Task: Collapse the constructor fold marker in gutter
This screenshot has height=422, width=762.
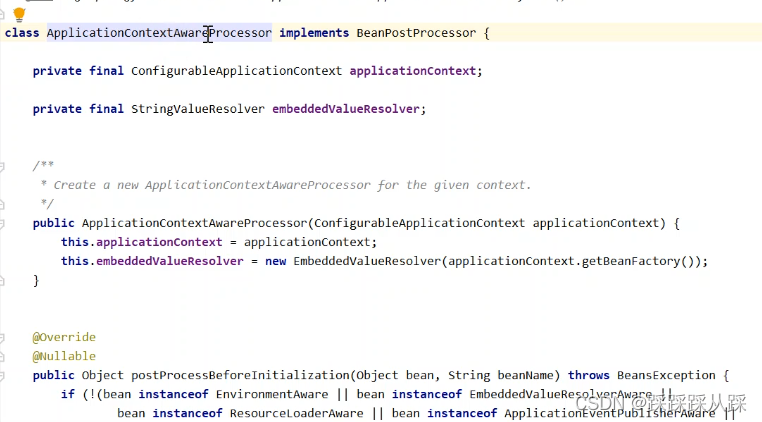Action: (x=2, y=224)
